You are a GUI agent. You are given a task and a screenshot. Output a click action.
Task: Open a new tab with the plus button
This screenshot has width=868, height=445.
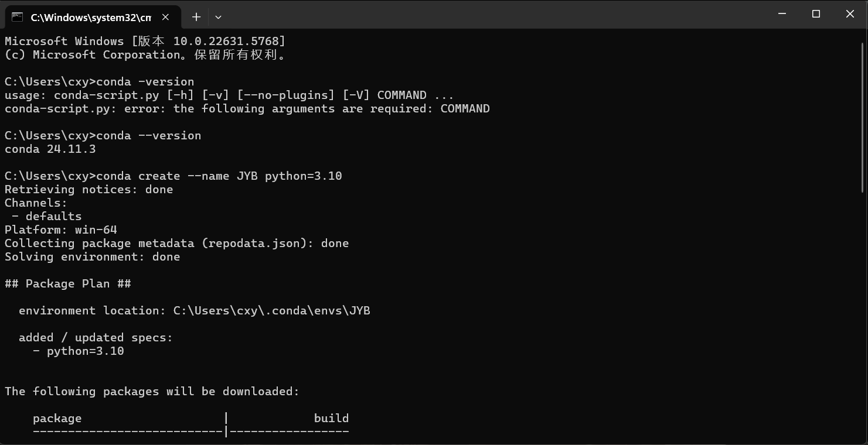(196, 17)
